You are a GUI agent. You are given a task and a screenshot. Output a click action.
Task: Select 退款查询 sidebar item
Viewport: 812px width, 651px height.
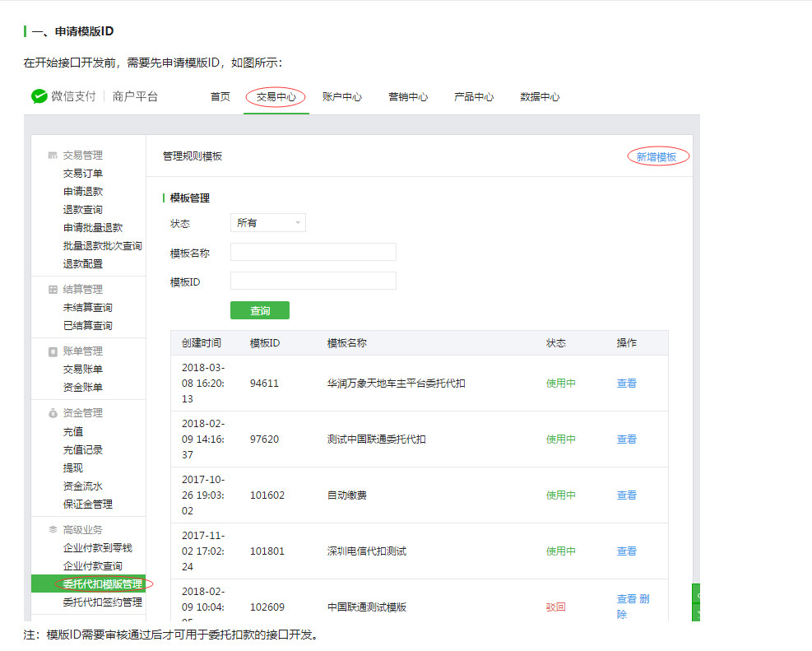(83, 210)
